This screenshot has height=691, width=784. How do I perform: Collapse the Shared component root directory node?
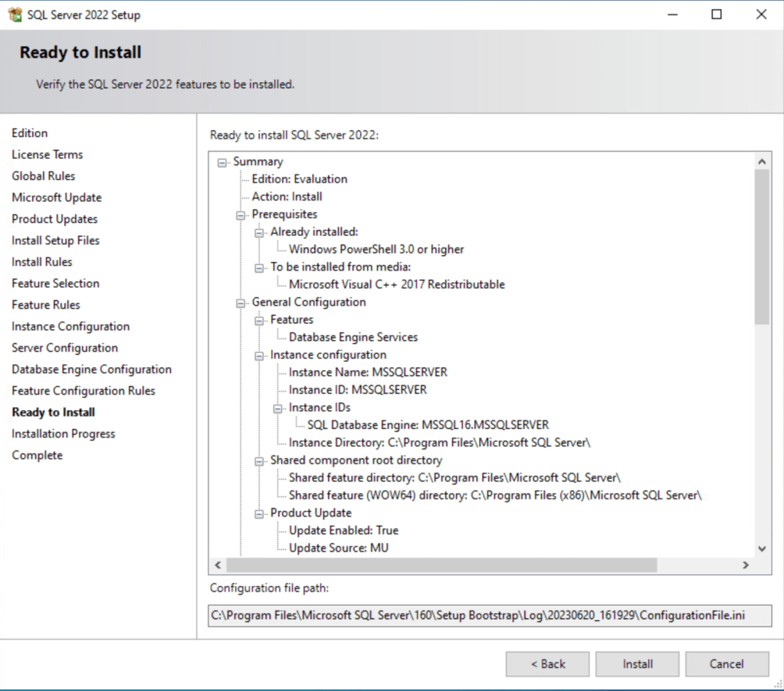tap(259, 460)
